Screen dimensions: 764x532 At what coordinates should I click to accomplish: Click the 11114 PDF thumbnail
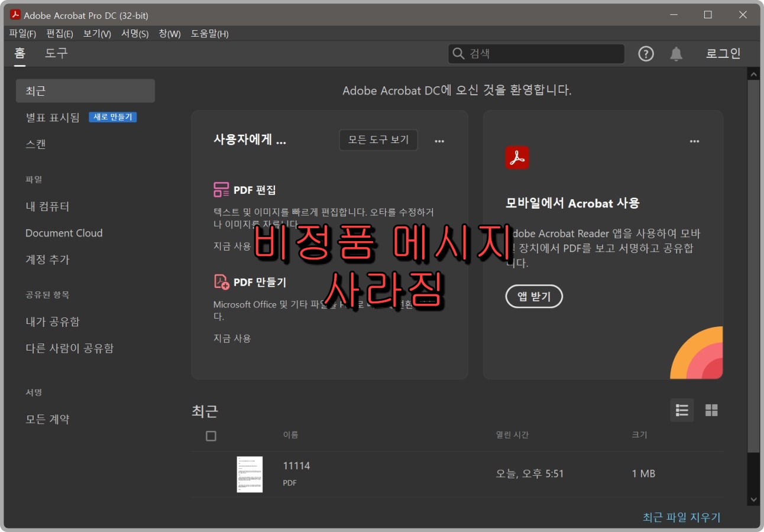pyautogui.click(x=250, y=474)
